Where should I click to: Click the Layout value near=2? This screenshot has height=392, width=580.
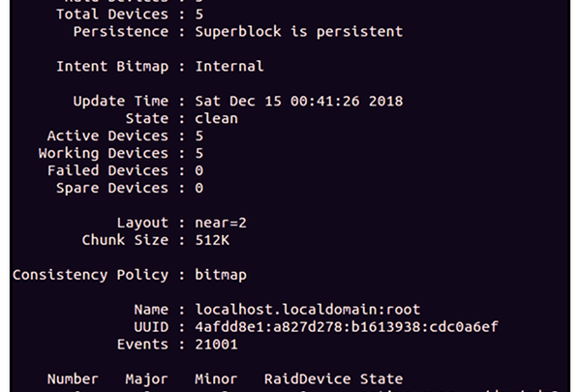coord(221,223)
